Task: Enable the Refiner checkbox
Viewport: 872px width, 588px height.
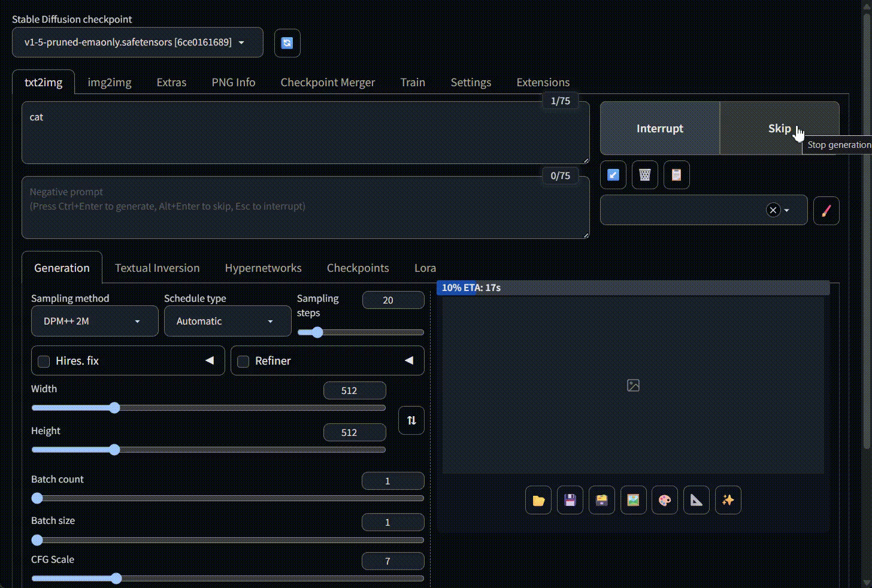Action: pyautogui.click(x=243, y=361)
